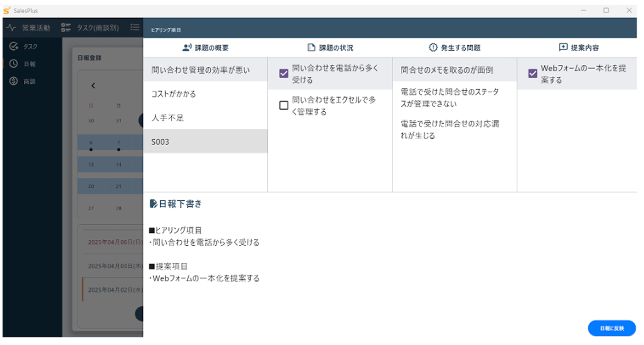The image size is (644, 345).
Task: Select 人手不足 item
Action: (x=205, y=118)
